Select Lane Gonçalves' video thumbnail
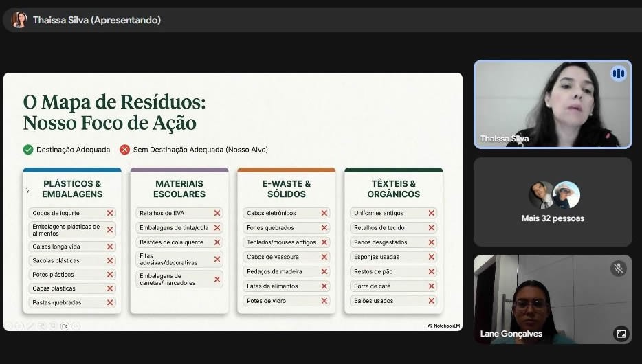 click(x=553, y=299)
